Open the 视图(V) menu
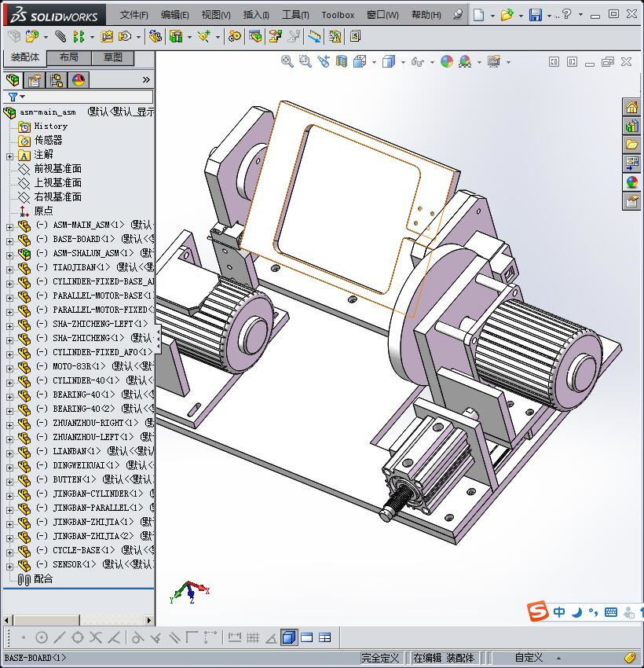Screen dimensions: 644x668 click(216, 15)
